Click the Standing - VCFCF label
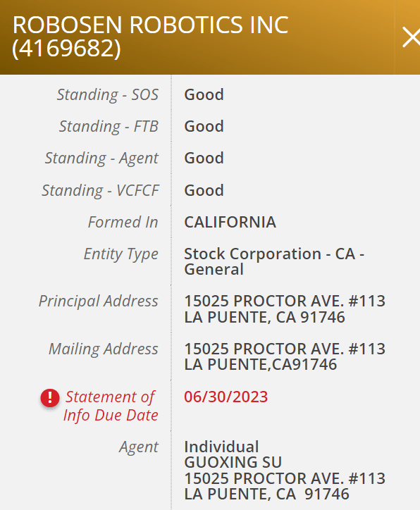Screen dimensions: 420x510 [x=100, y=190]
